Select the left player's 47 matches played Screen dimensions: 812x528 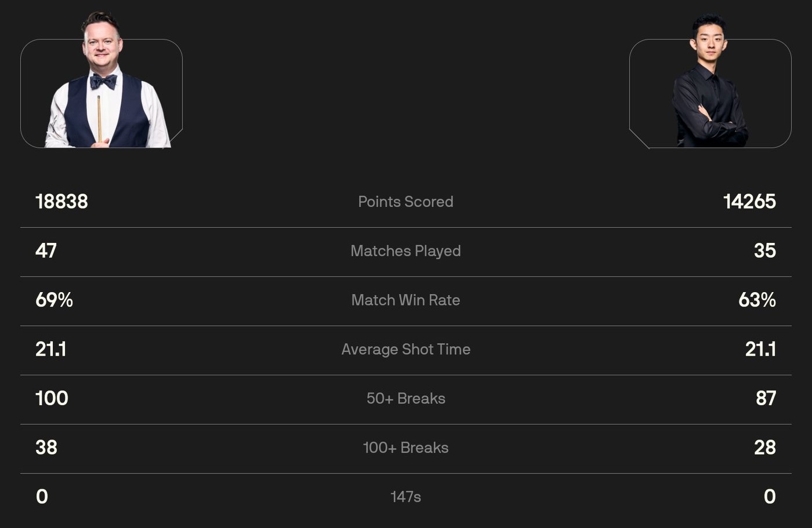[x=46, y=251]
